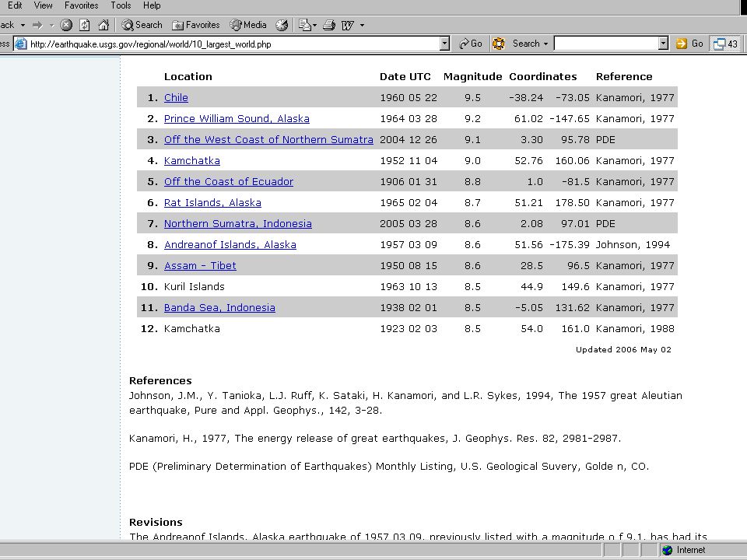This screenshot has width=747, height=560.
Task: Click the address bar Go button
Action: (x=471, y=44)
